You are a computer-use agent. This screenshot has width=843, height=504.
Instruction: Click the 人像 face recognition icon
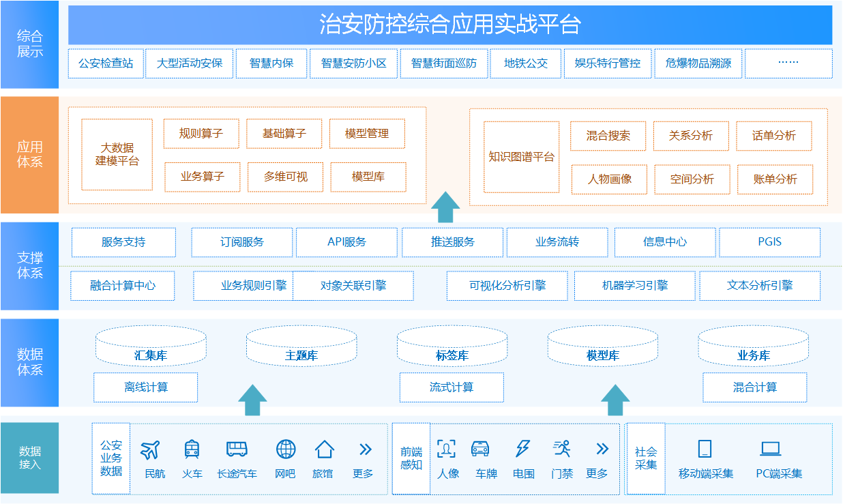click(446, 449)
